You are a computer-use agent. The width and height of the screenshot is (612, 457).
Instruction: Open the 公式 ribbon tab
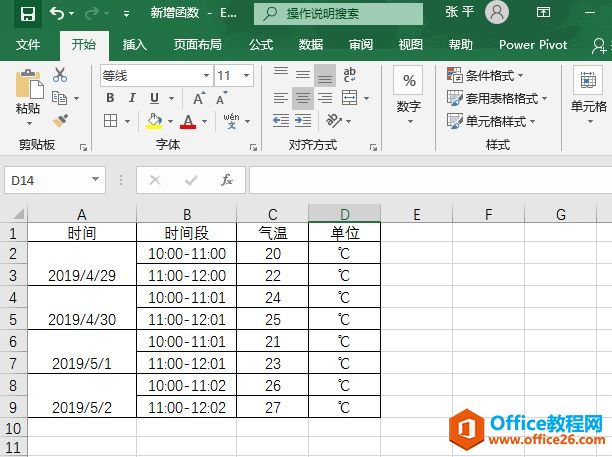pos(261,45)
